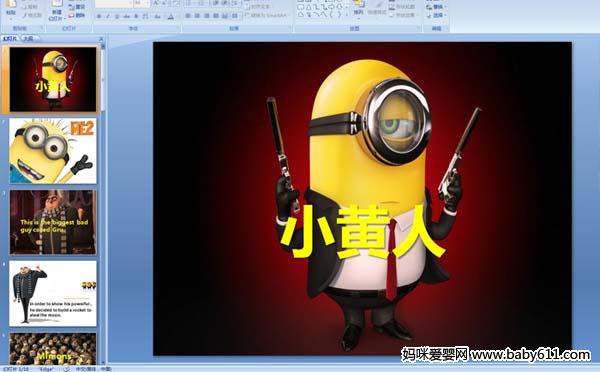The width and height of the screenshot is (600, 372).
Task: Switch to the Outline tab in left pane
Action: [28, 38]
